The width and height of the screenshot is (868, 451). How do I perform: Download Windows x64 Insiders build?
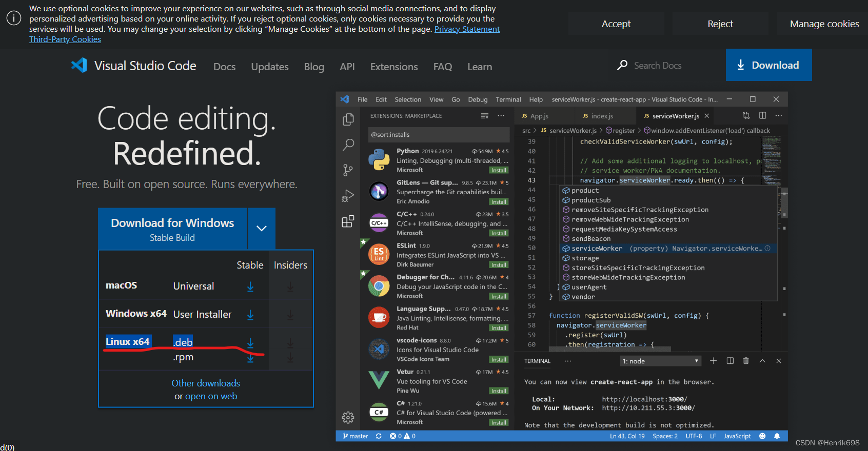coord(290,315)
